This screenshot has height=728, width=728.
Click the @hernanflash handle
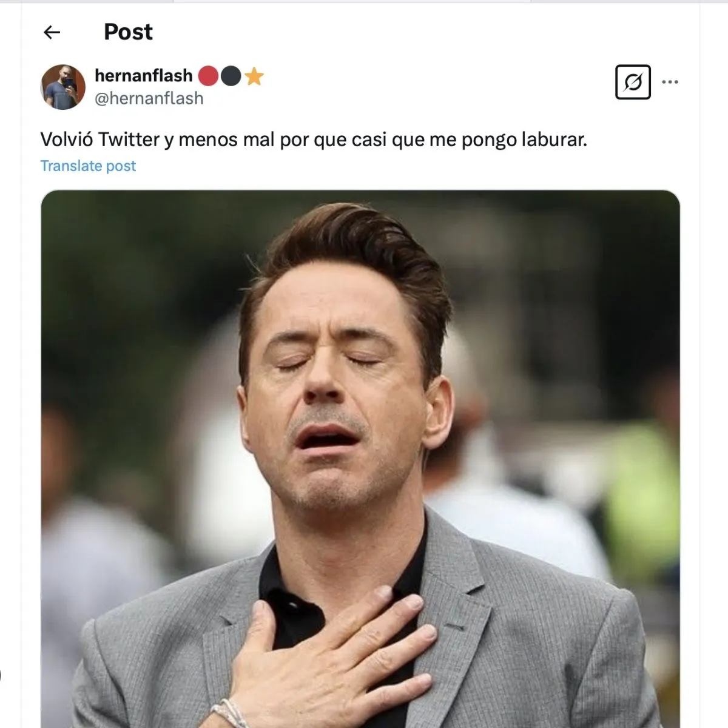click(x=149, y=98)
